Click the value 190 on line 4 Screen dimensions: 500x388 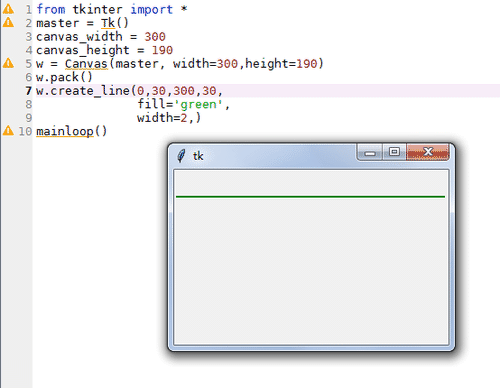(x=162, y=51)
